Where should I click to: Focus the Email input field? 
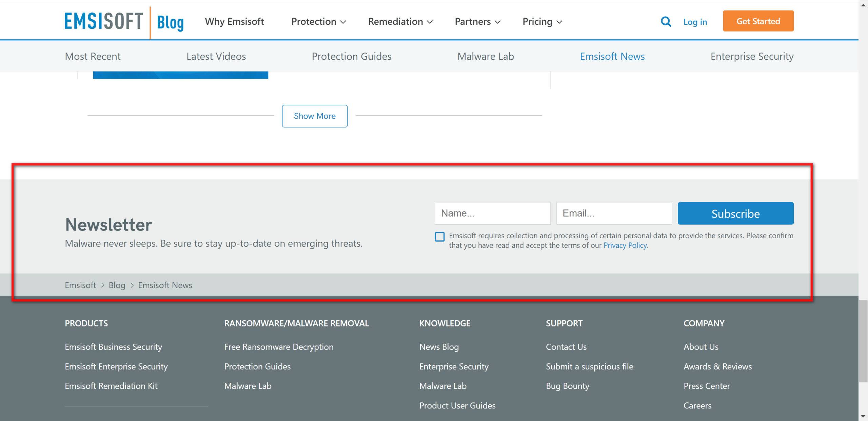coord(614,213)
